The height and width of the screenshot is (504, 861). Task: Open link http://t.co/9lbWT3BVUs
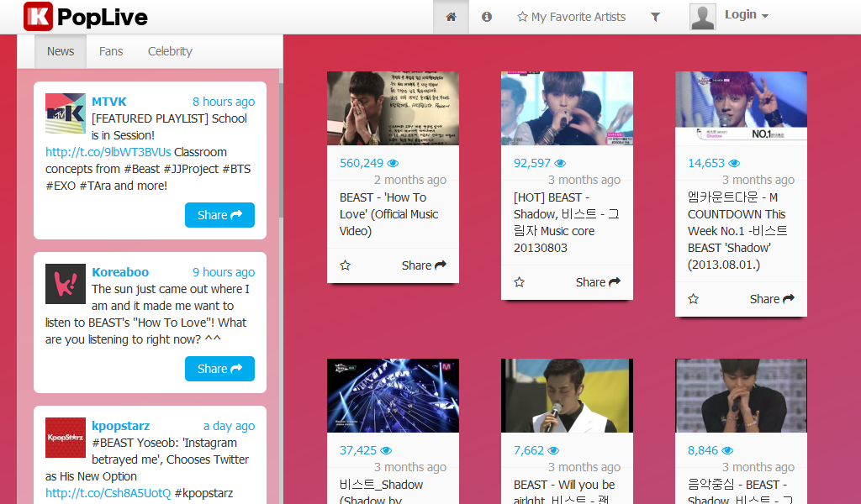108,152
